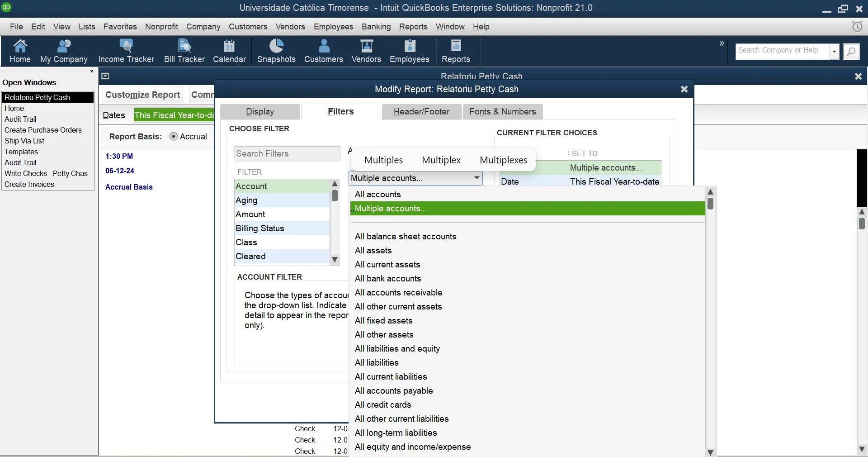Open My Company from the icon bar
This screenshot has width=868, height=457.
click(64, 51)
